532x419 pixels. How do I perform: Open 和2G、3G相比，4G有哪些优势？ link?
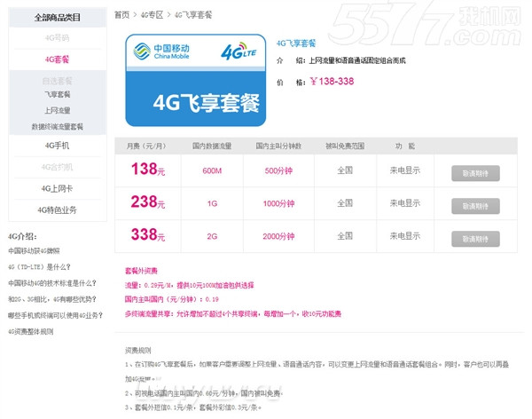tap(52, 299)
